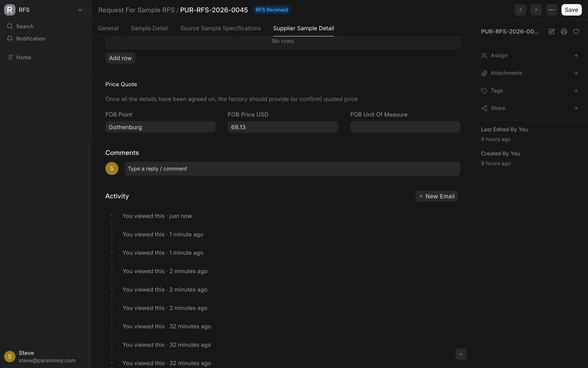The width and height of the screenshot is (588, 368).
Task: Click the plus icon next to Share
Action: click(x=576, y=108)
